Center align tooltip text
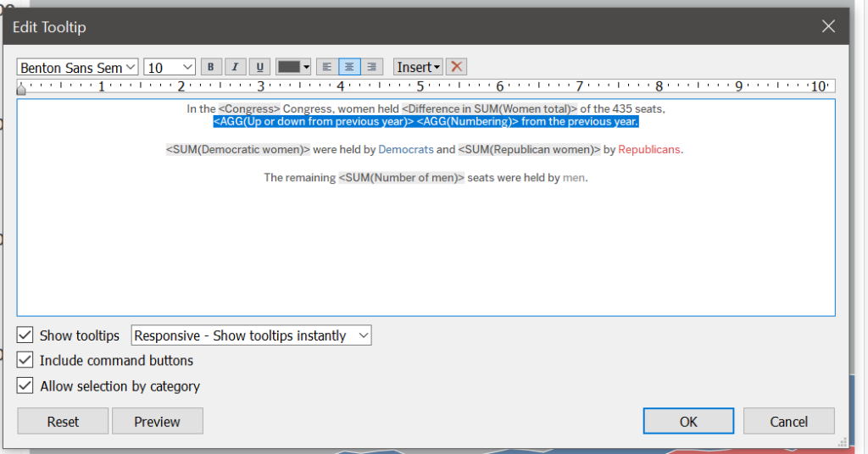 [x=348, y=67]
